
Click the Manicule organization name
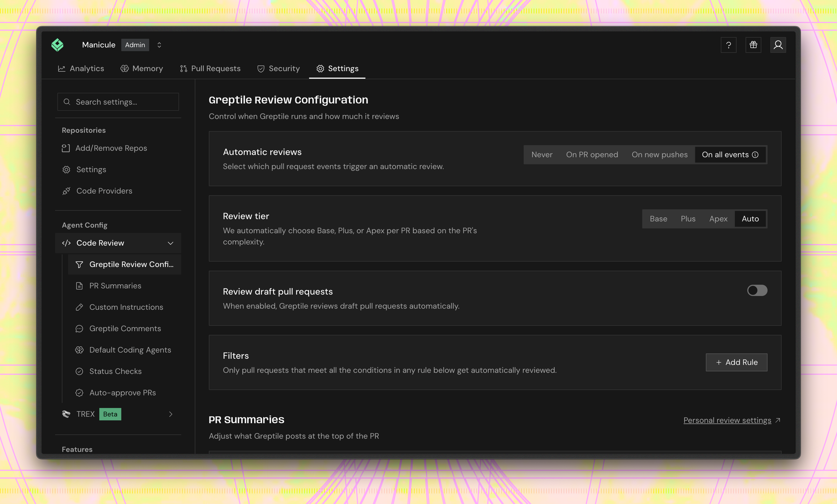pos(99,45)
